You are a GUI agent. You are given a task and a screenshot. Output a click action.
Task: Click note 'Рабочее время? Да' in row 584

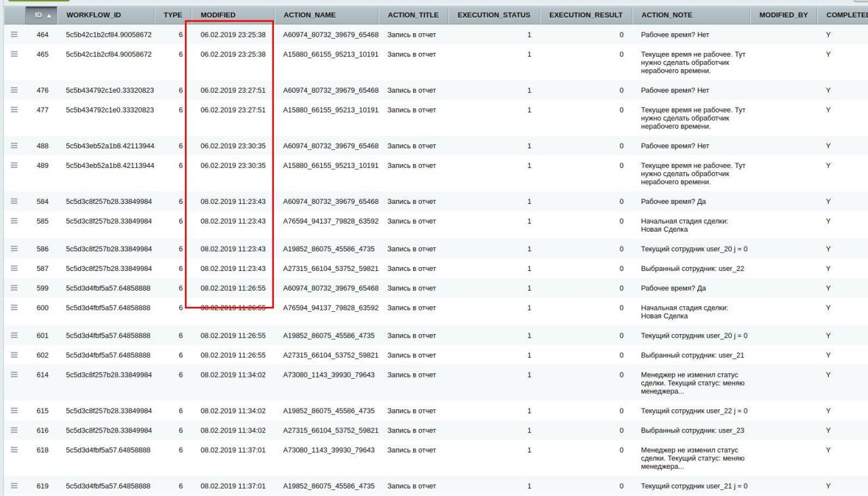pyautogui.click(x=673, y=201)
